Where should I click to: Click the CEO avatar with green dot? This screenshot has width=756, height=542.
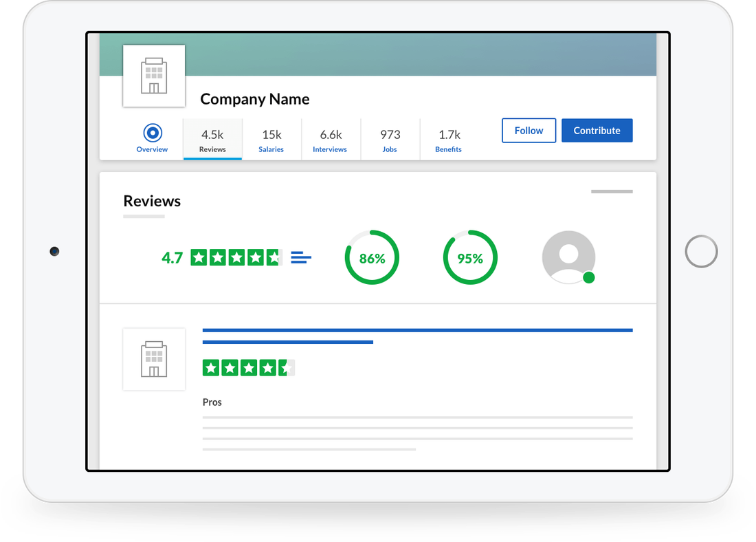click(x=568, y=257)
